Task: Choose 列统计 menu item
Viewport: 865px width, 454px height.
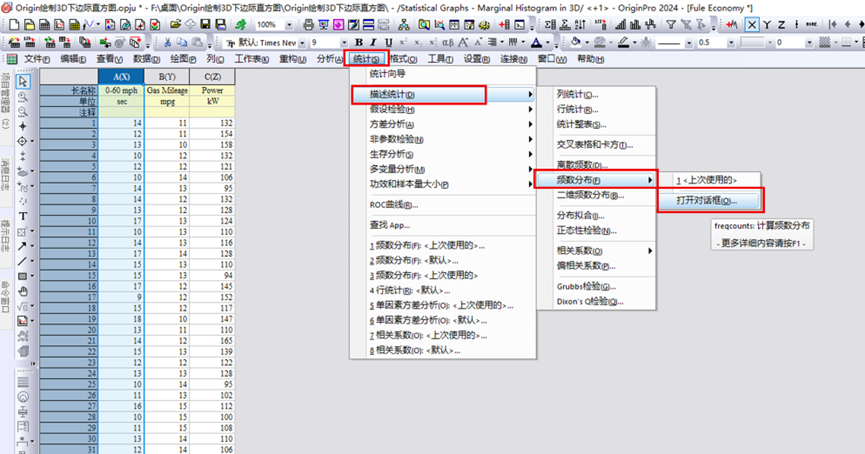Action: coord(597,94)
